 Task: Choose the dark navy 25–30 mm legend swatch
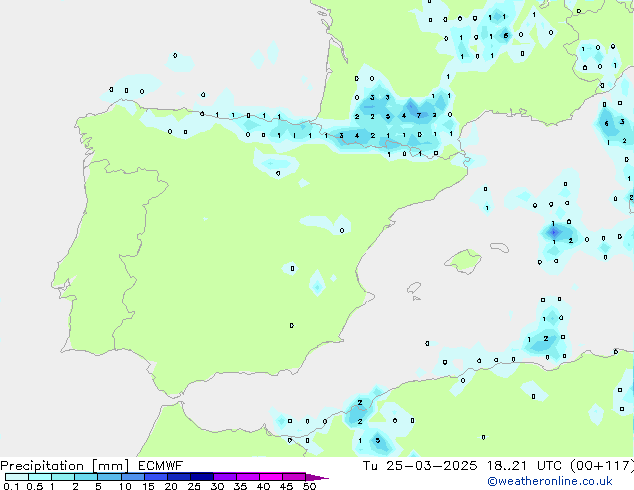pos(202,477)
